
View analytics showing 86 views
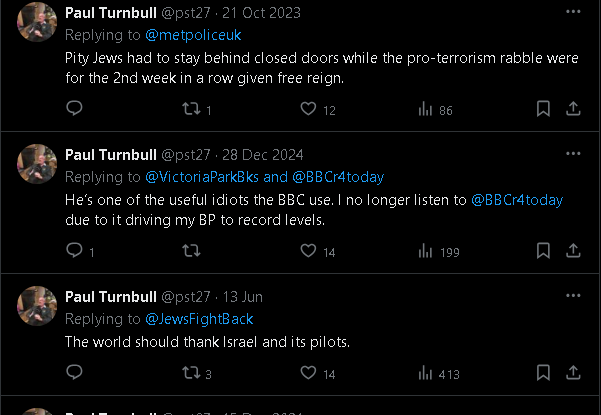tap(425, 109)
